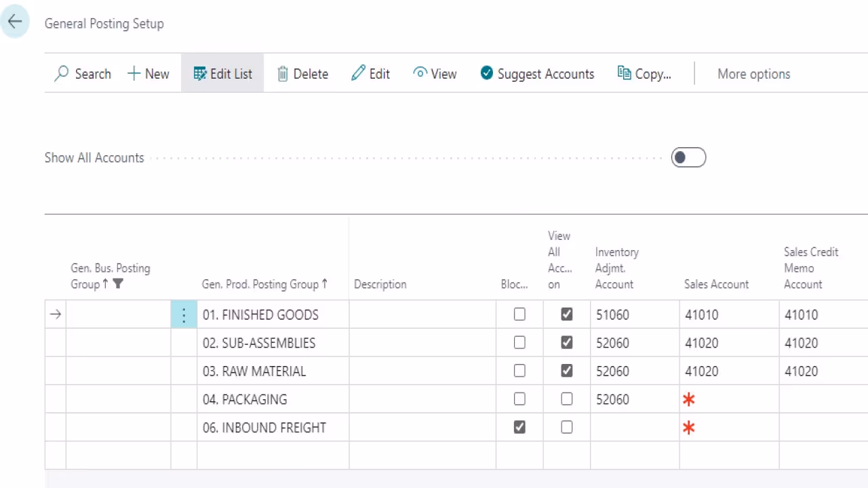Open Description column header menu

point(380,284)
